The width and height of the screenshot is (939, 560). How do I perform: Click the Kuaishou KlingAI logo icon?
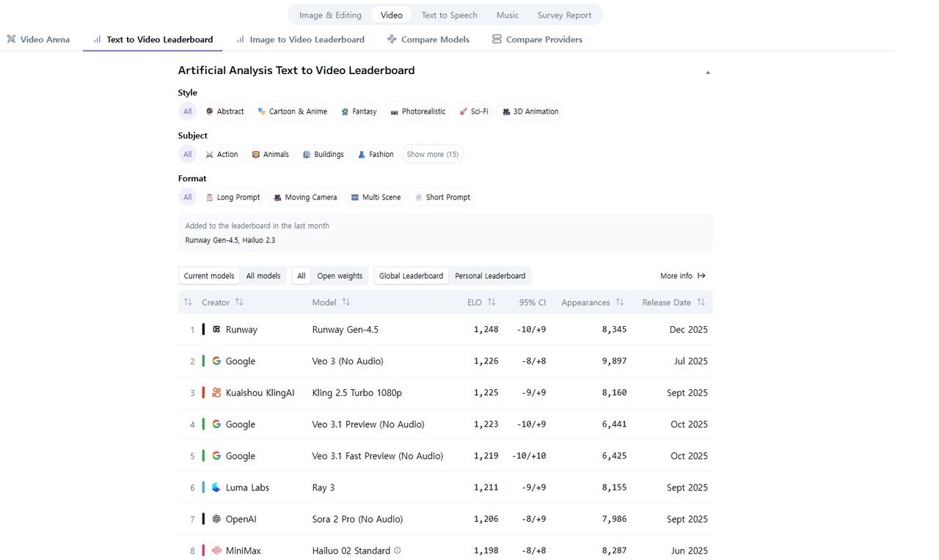coord(216,393)
